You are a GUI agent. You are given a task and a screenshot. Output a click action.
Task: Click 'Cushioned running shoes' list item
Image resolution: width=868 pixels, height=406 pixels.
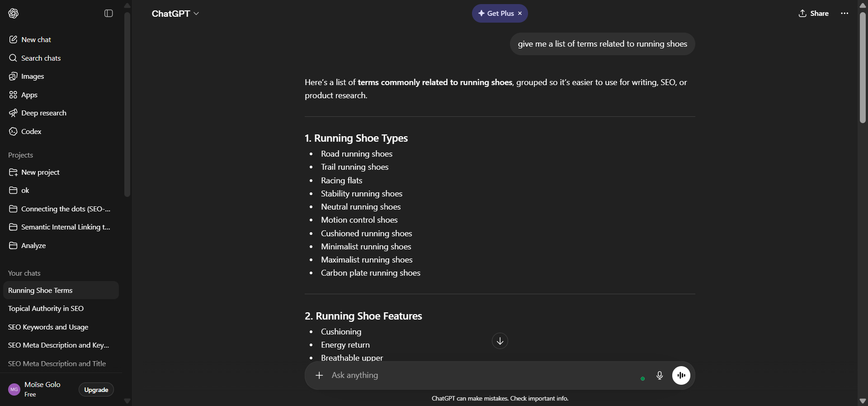(367, 234)
